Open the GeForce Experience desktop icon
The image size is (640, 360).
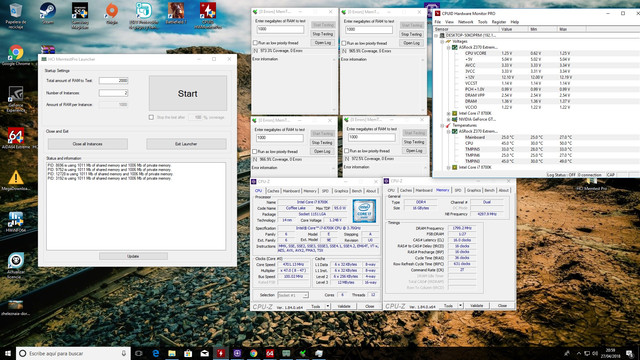click(16, 99)
